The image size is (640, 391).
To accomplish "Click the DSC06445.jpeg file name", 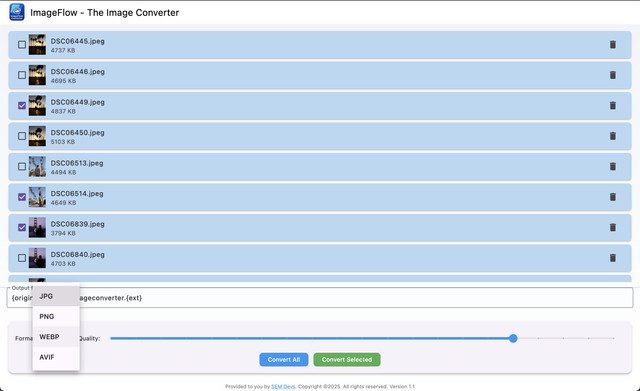I will [78, 41].
